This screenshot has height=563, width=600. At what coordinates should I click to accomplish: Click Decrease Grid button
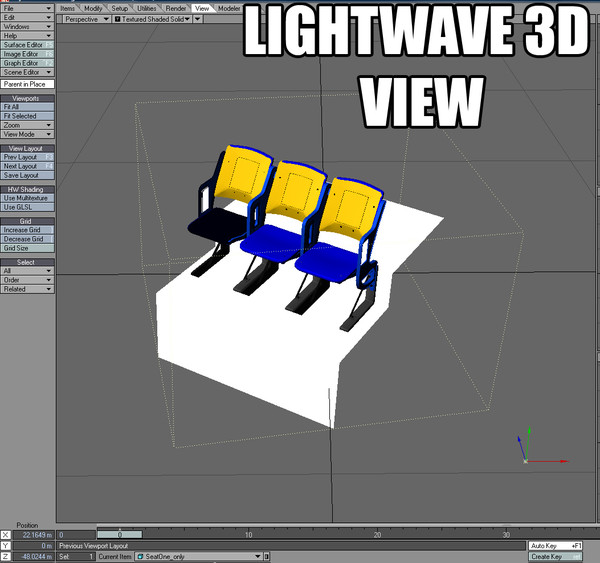(27, 239)
